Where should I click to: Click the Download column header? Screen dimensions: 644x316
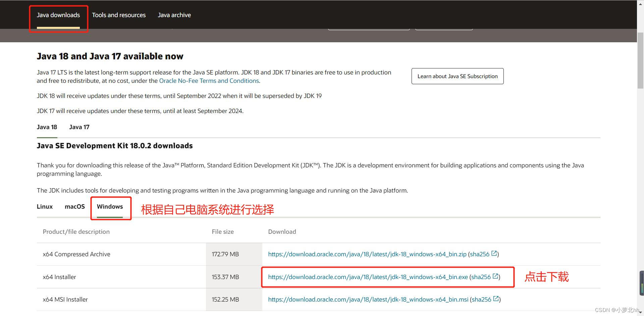point(282,232)
